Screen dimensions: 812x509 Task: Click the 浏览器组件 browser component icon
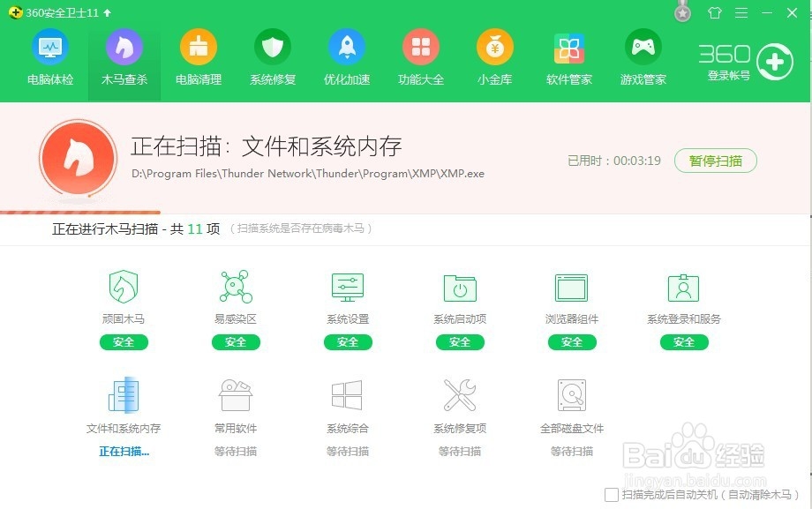point(572,287)
